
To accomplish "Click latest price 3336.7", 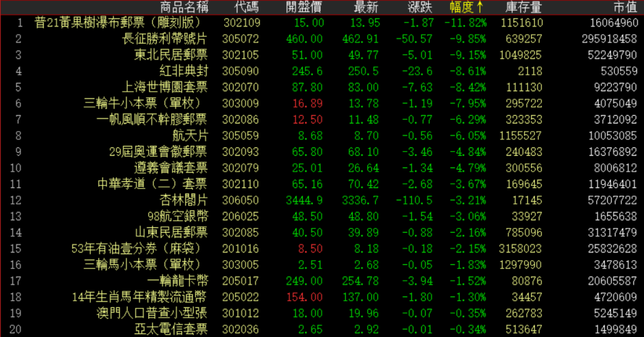I will pos(361,200).
